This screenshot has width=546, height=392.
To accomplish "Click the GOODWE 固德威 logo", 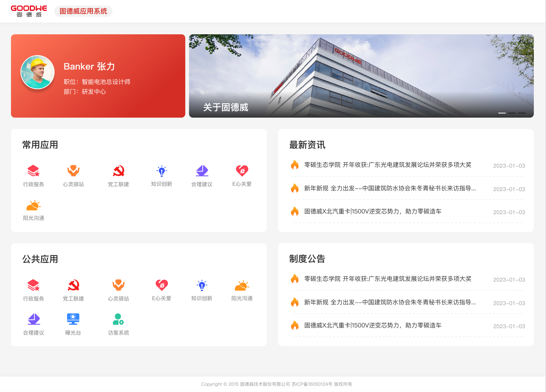I will click(29, 11).
